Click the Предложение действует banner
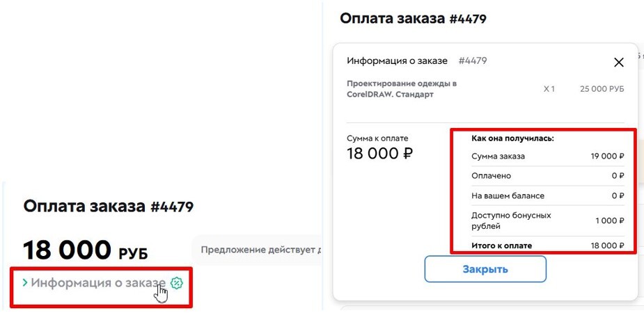The width and height of the screenshot is (644, 313). [259, 249]
